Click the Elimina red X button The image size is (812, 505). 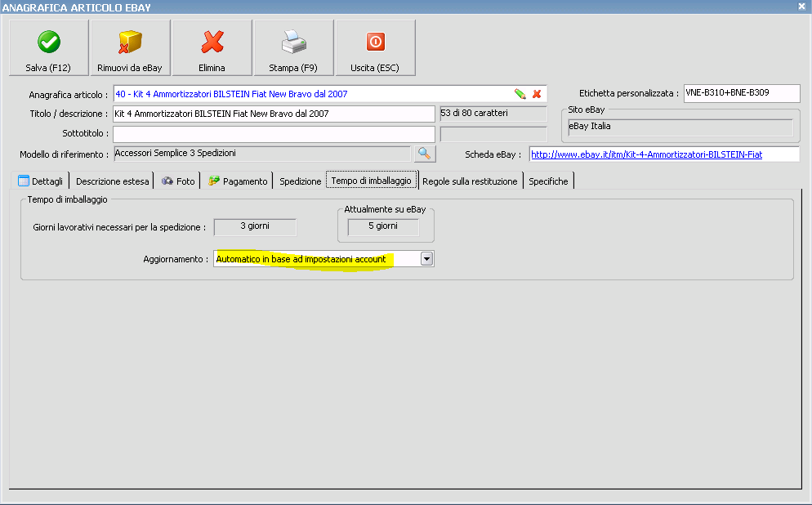pos(212,47)
